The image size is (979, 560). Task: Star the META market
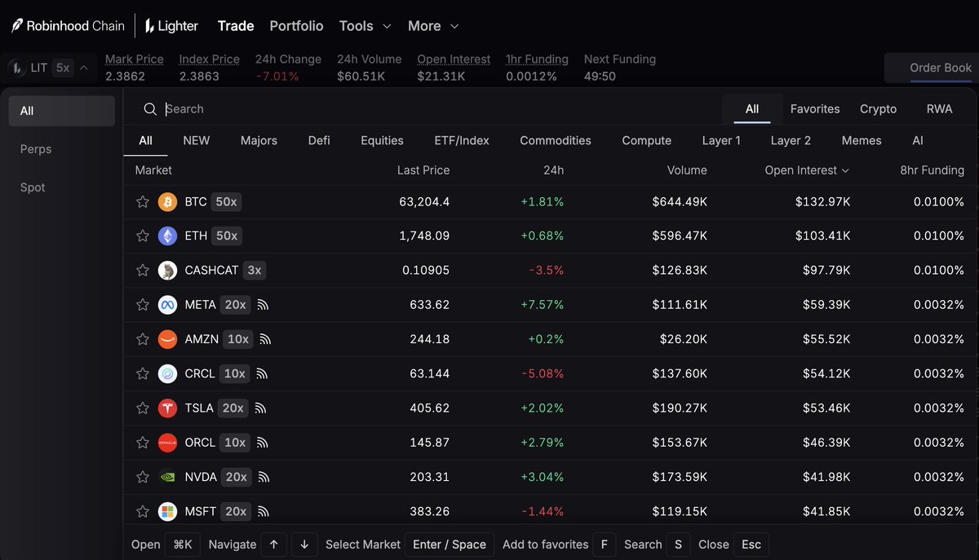point(143,305)
